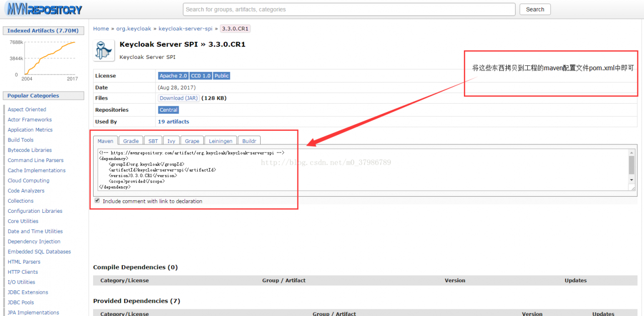Open the JDBC Pools category
Image resolution: width=644 pixels, height=316 pixels.
(21, 302)
